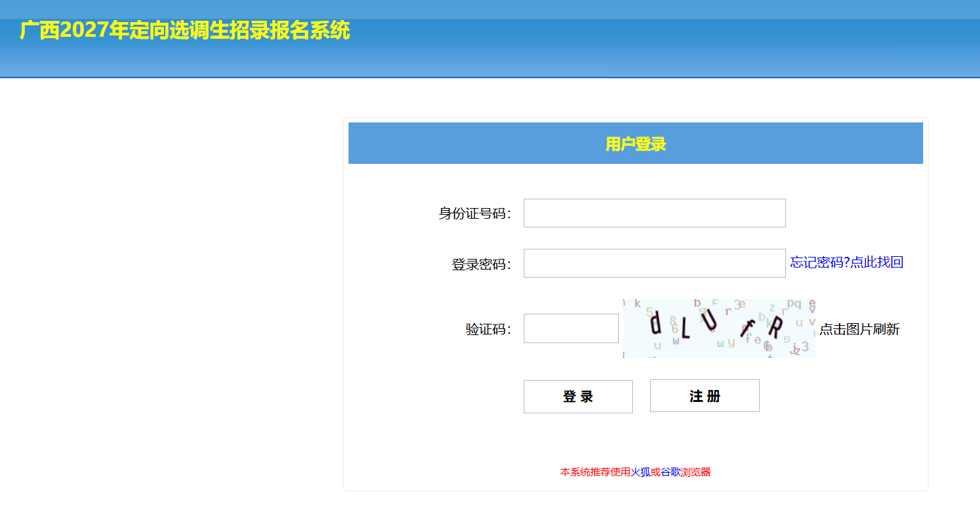Click the large letter U in captcha
Screen dimensions: 980x505
pyautogui.click(x=710, y=319)
